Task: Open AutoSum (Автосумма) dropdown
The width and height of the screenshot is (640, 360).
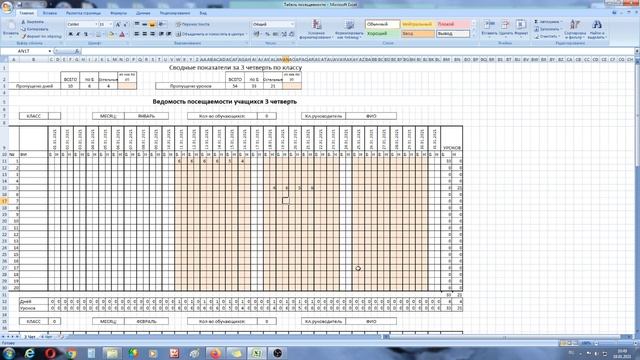Action: point(548,22)
